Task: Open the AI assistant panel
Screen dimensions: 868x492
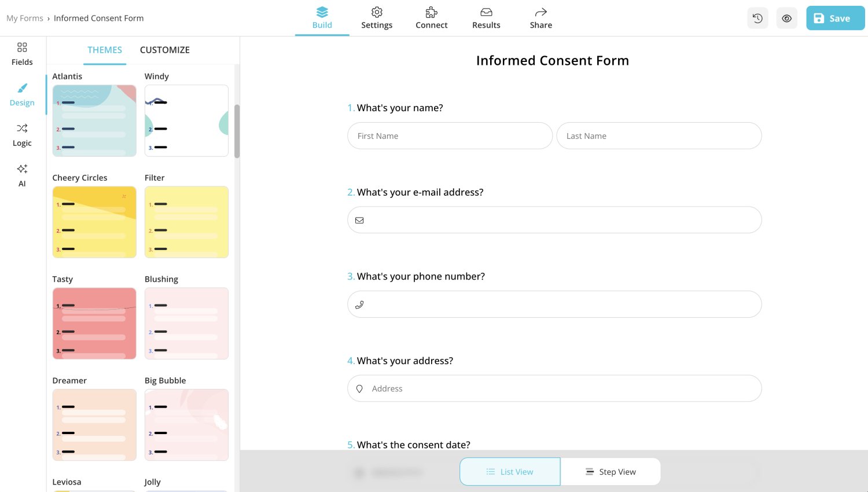Action: click(21, 175)
